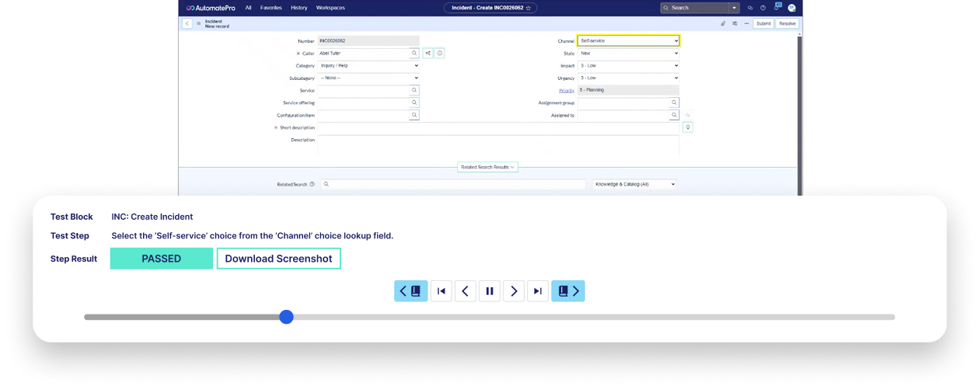Open the Workspaces menu
Image resolution: width=980 pixels, height=389 pixels.
330,8
